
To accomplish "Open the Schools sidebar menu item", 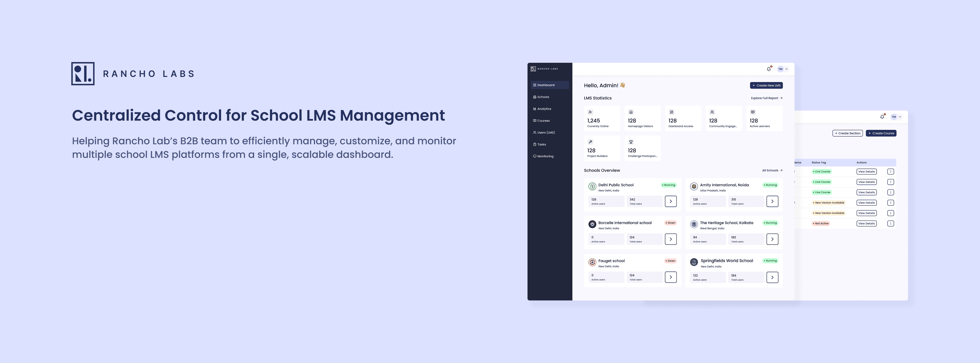I will [543, 97].
